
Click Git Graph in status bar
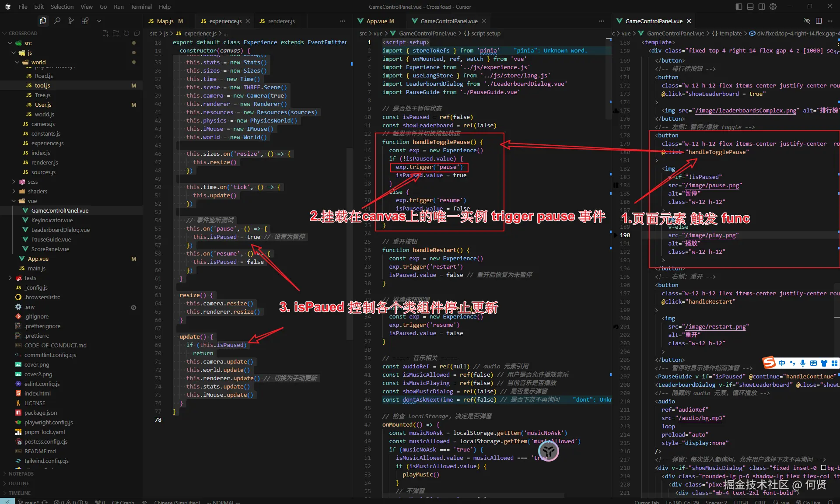123,502
